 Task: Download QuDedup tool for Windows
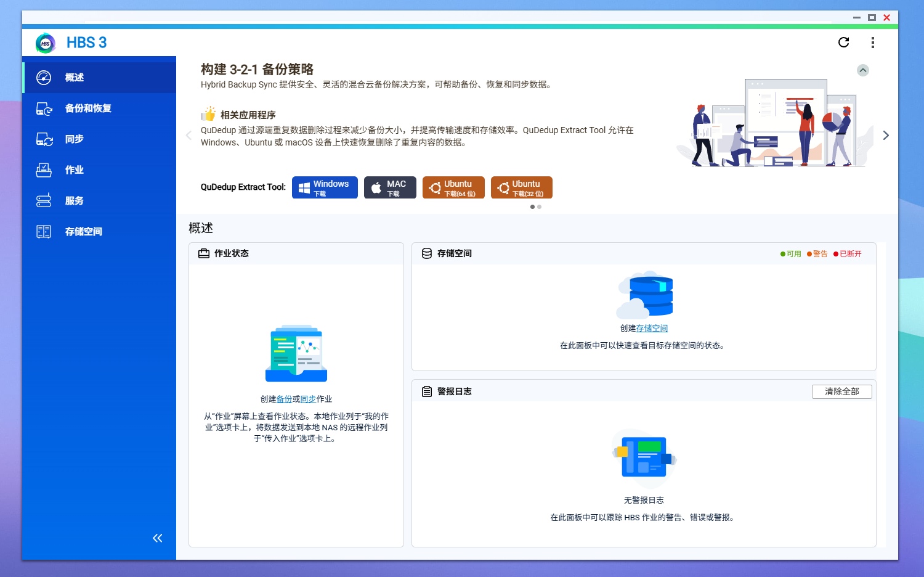pos(325,187)
